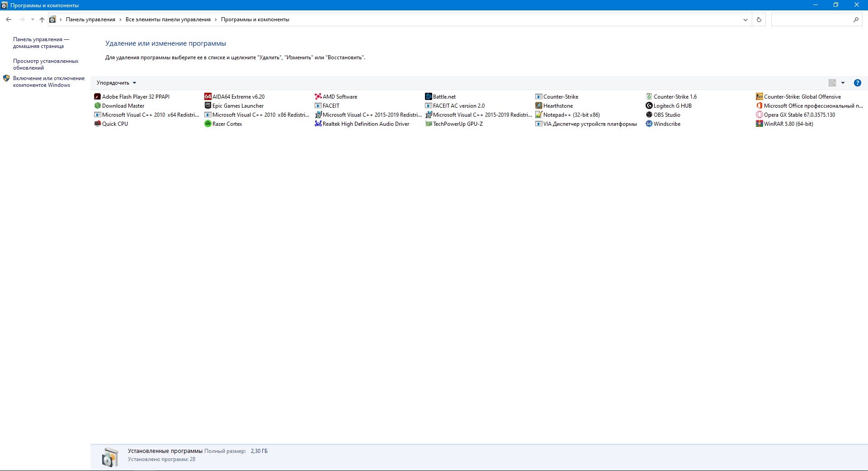Expand the view options dropdown arrow
Screen dimensions: 868x471
[843, 83]
